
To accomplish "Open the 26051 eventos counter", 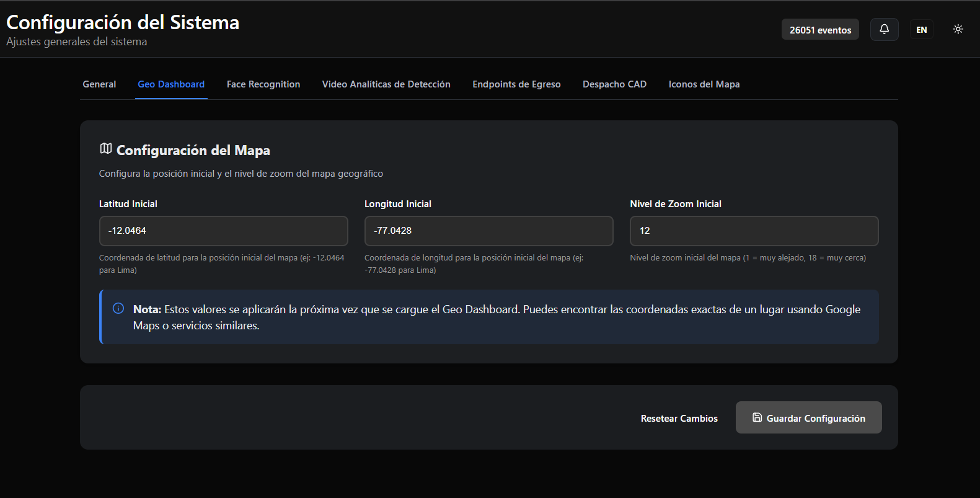I will point(820,29).
